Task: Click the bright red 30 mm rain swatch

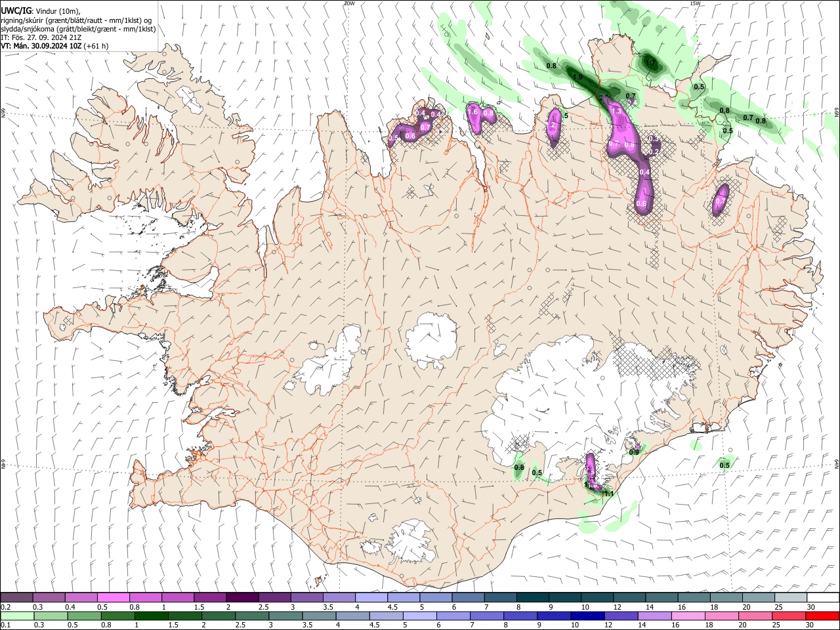Action: point(822,616)
